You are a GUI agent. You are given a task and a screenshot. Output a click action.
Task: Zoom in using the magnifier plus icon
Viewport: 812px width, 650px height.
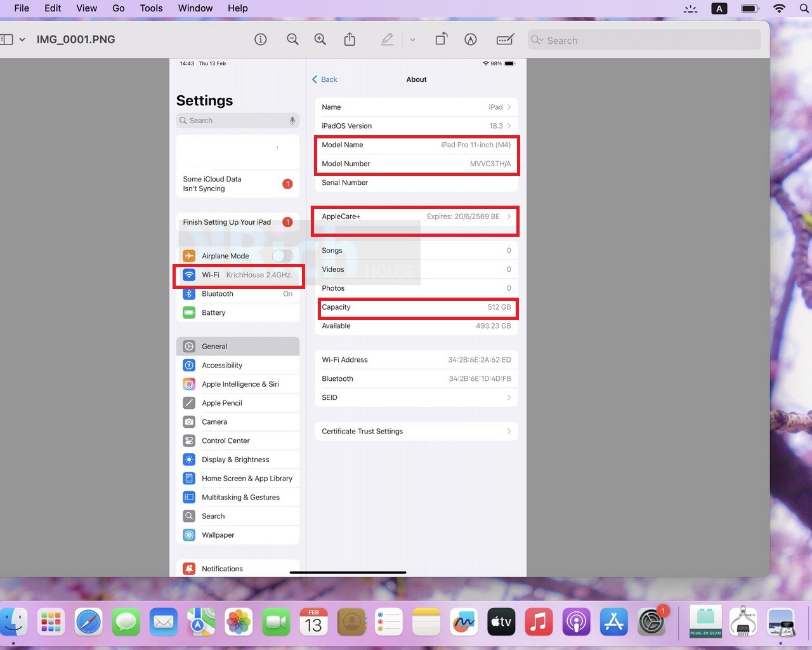(x=320, y=39)
